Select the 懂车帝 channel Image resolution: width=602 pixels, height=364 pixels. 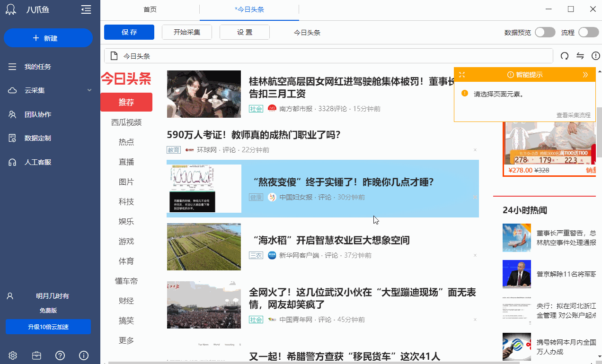click(x=126, y=281)
